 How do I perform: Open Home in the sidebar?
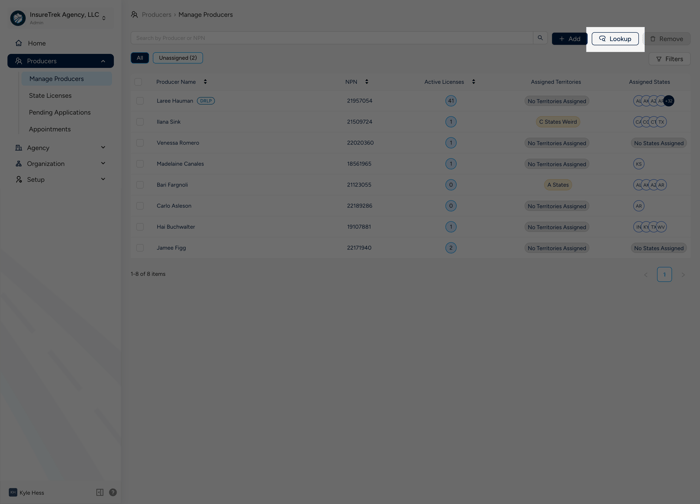click(60, 43)
